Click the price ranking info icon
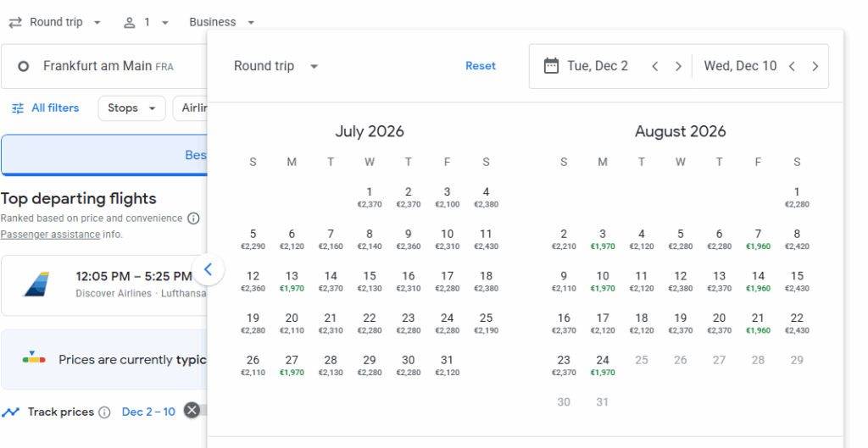868x448 pixels. (193, 218)
